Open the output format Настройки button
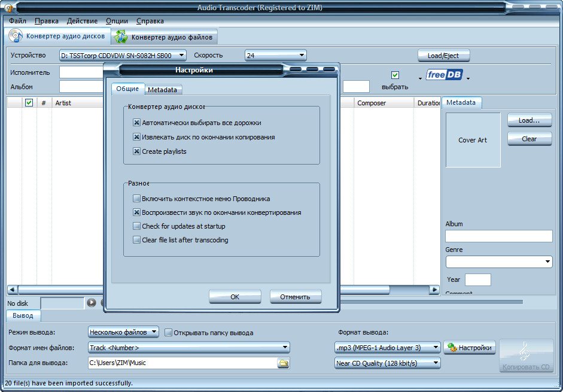 coord(470,348)
